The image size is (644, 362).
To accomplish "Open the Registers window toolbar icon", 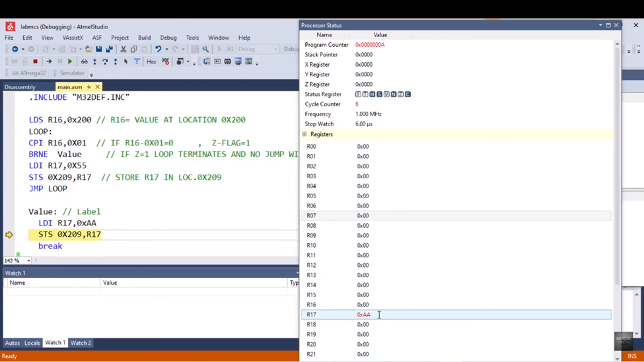I will 217,61.
